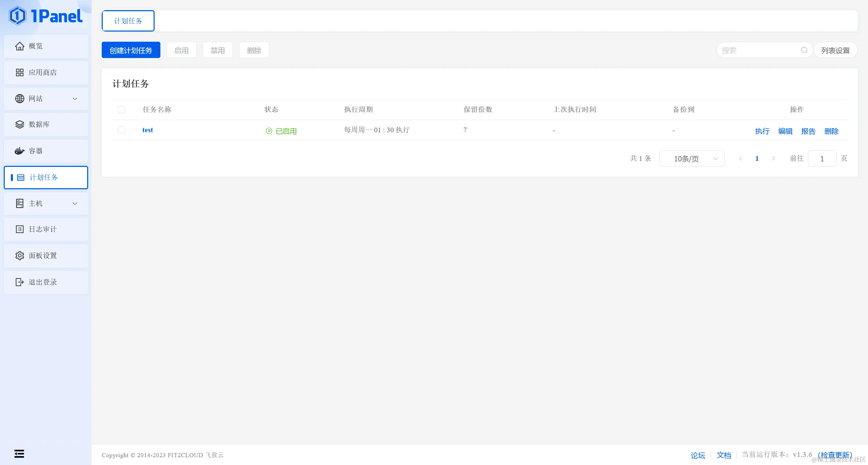Open 日志审计 in the sidebar
868x465 pixels.
tap(43, 229)
